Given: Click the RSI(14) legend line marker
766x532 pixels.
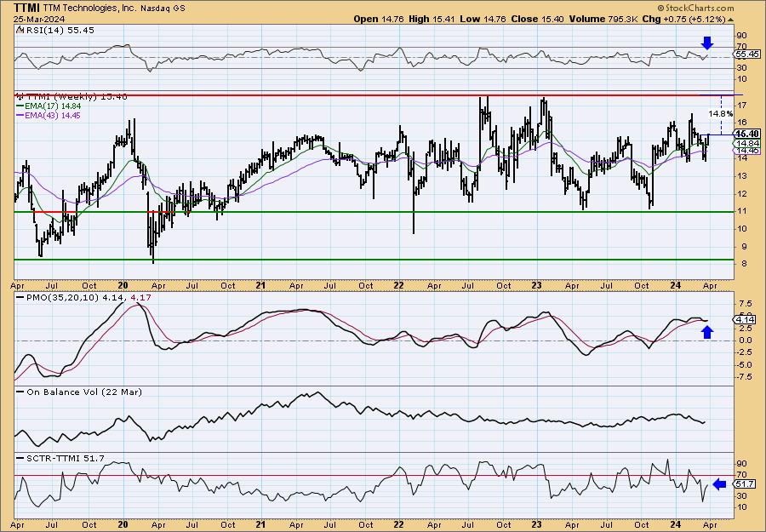Looking at the screenshot, I should (20, 30).
